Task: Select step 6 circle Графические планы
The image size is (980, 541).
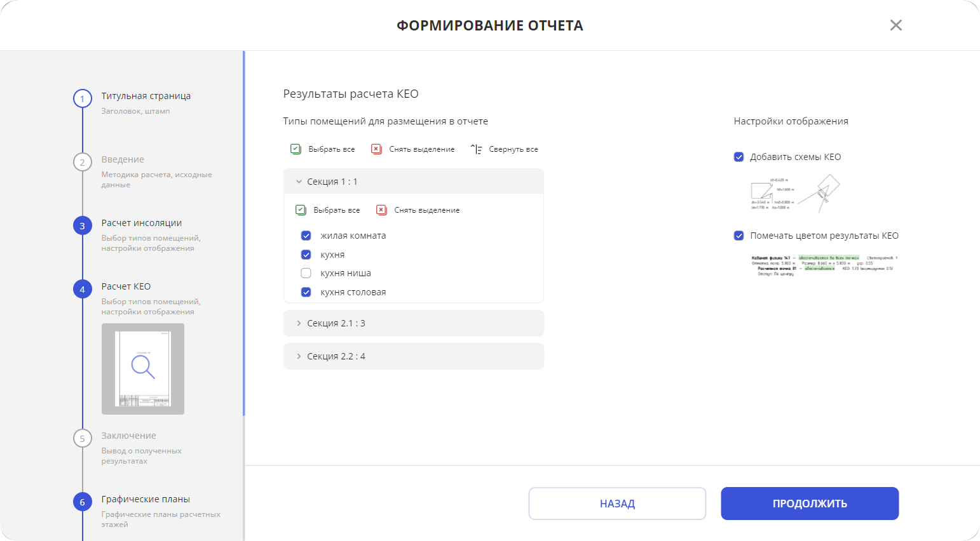Action: tap(82, 502)
